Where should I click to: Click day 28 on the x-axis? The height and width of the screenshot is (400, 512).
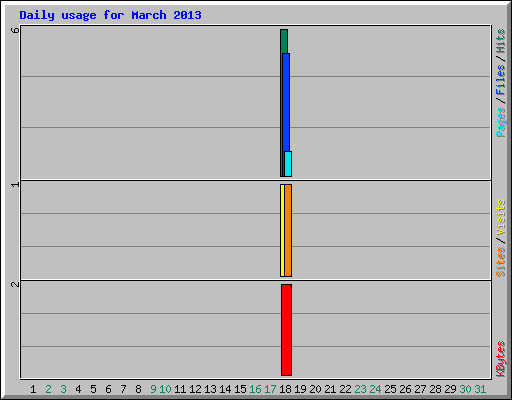click(x=435, y=389)
